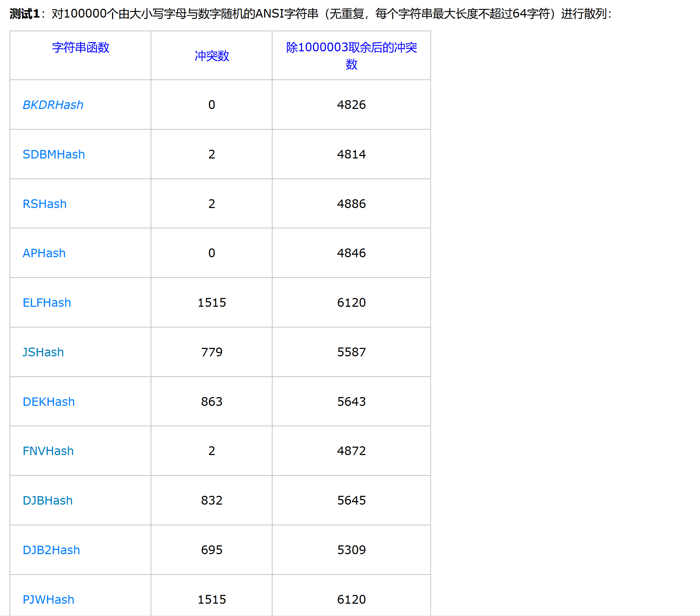This screenshot has height=616, width=700.
Task: Click the collision count 2 for FNVHash
Action: [212, 451]
